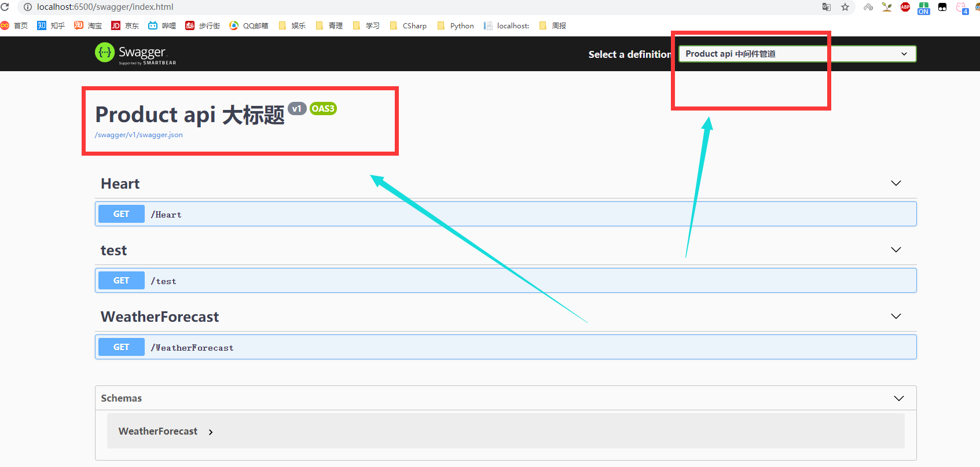Image resolution: width=980 pixels, height=467 pixels.
Task: Expand the WeatherForecast schema model arrow
Action: click(x=211, y=432)
